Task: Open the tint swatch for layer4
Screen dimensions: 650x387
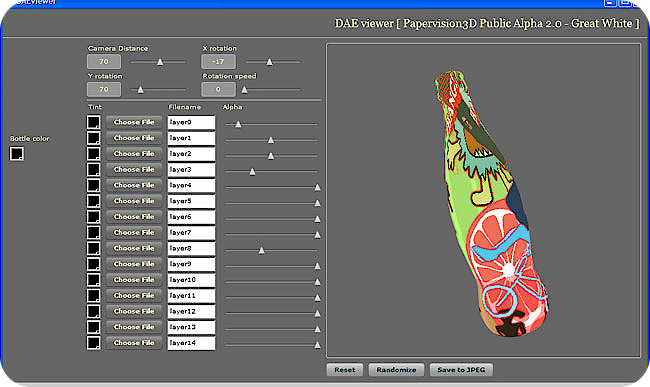Action: tap(93, 186)
